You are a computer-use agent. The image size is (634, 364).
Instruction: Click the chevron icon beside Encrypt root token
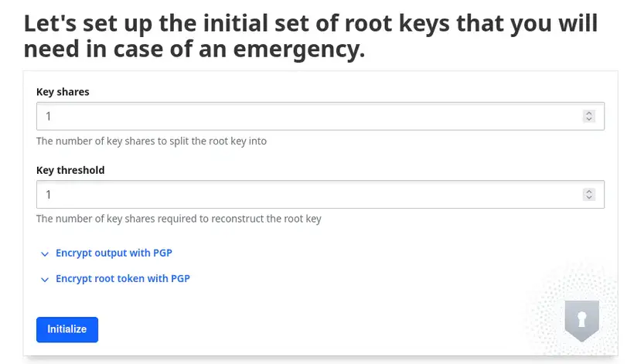pos(45,279)
